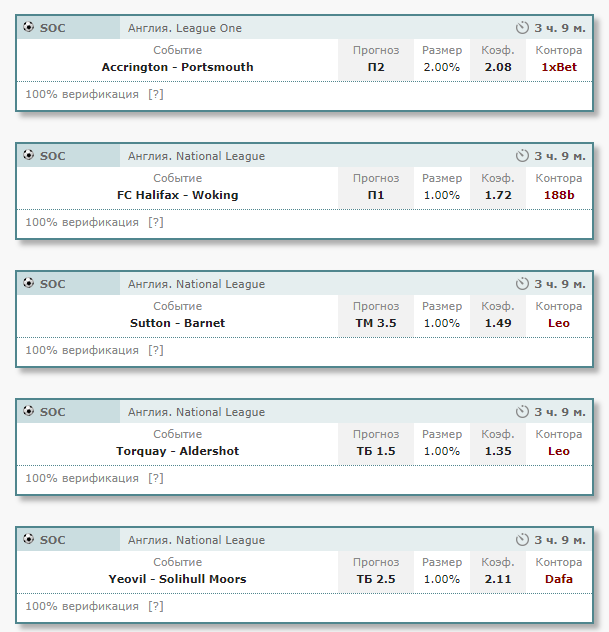Click clock icon in Yeovil - Solihull Moors card
Image resolution: width=609 pixels, height=632 pixels.
click(x=522, y=540)
